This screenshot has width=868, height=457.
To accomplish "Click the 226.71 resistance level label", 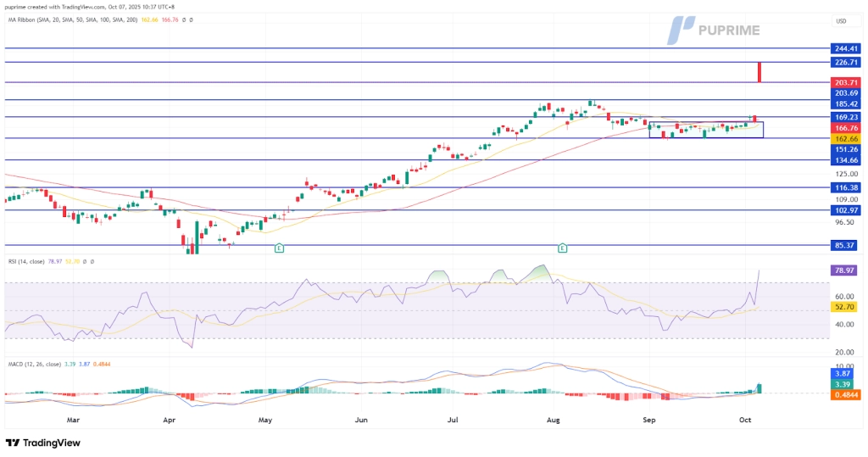I will tap(847, 62).
